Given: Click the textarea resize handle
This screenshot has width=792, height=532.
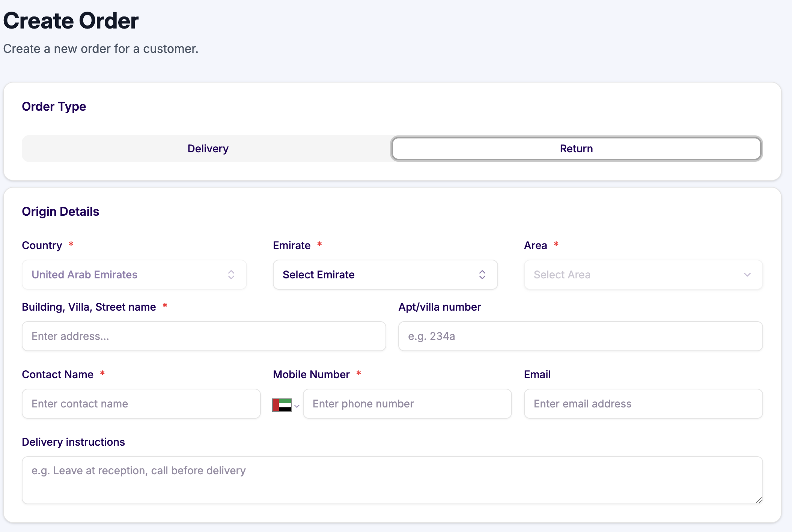Looking at the screenshot, I should click(x=759, y=500).
